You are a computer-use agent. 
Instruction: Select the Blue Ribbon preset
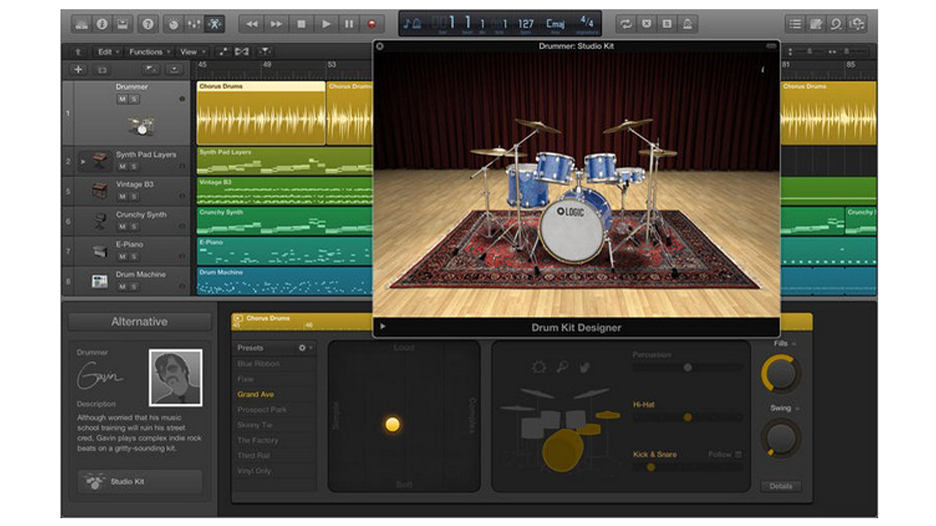pos(258,364)
